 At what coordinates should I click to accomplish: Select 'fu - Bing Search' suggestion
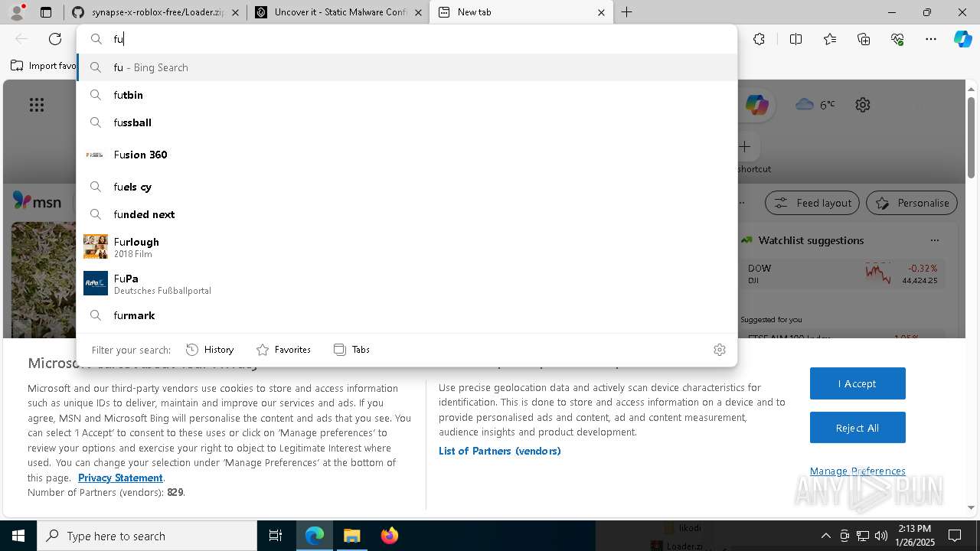[407, 67]
